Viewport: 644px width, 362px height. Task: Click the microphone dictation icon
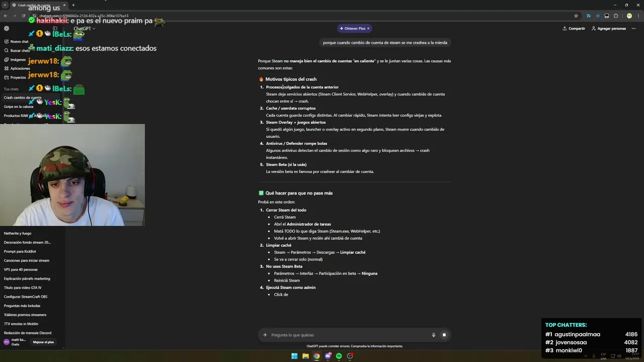(433, 335)
